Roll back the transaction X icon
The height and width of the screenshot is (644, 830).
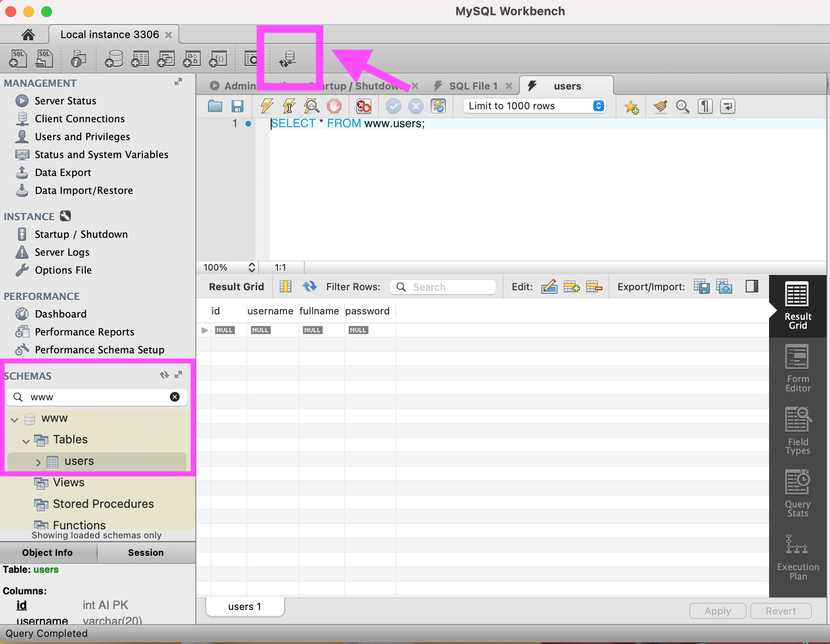416,106
